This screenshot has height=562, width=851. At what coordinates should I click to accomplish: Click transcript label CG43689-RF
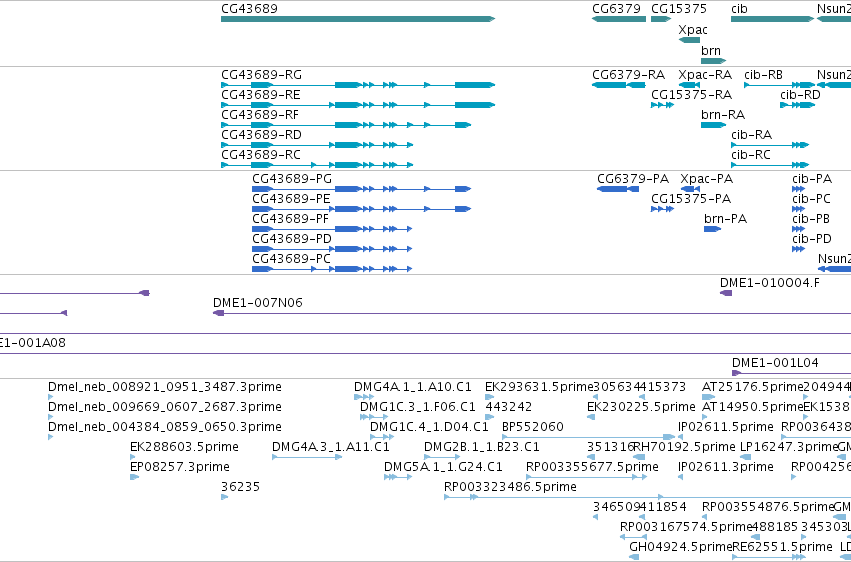[x=260, y=115]
